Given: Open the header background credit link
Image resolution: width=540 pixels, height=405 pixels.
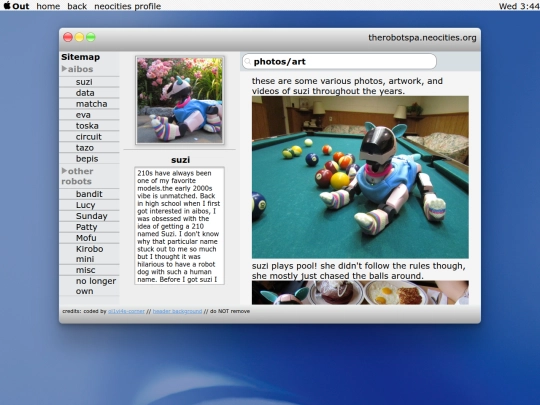Looking at the screenshot, I should [x=177, y=311].
